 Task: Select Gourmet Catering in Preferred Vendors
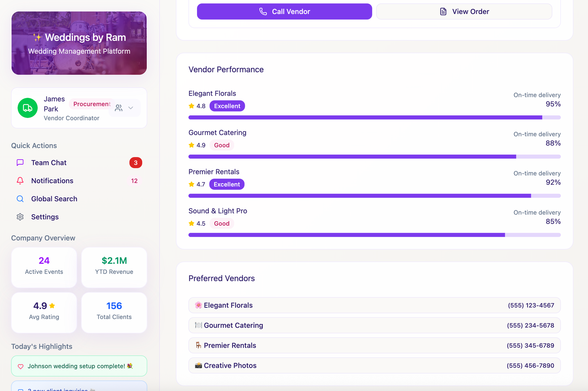point(374,325)
